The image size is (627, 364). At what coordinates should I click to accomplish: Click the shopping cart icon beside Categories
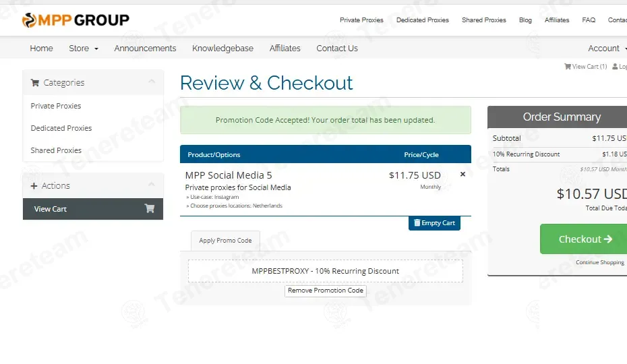click(x=35, y=83)
